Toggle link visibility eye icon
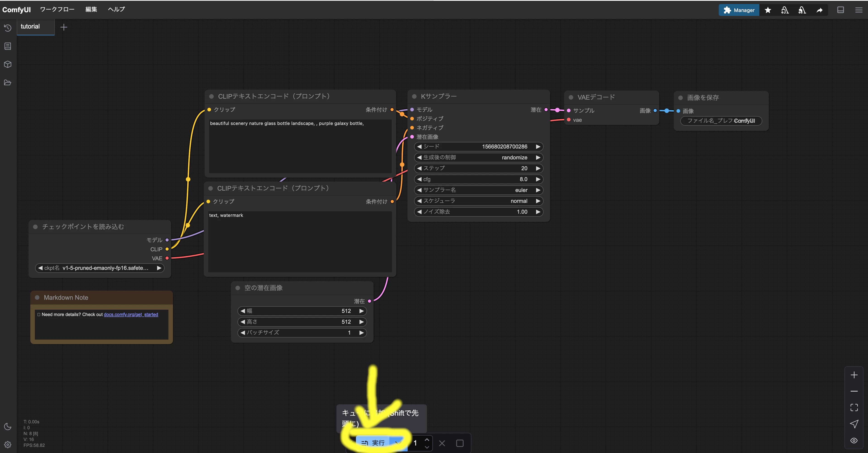The height and width of the screenshot is (453, 868). pos(854,441)
